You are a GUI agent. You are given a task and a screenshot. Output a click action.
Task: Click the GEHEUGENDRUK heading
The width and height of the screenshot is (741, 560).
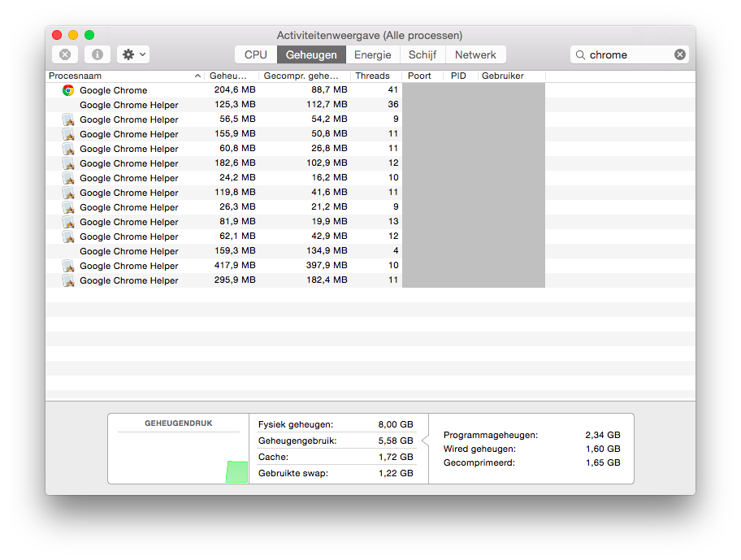179,423
